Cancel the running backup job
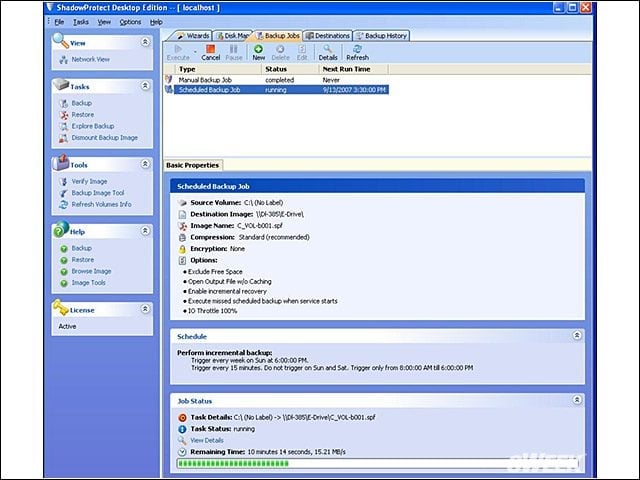 (211, 53)
